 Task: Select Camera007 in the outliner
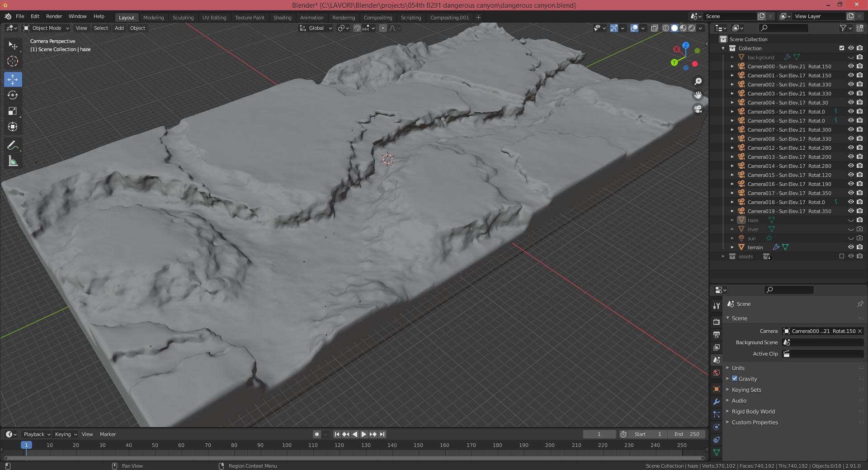789,129
